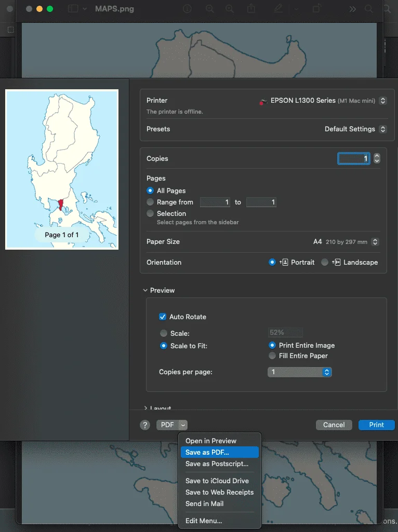398x532 pixels.
Task: Collapse the Preview section disclosure
Action: click(145, 291)
